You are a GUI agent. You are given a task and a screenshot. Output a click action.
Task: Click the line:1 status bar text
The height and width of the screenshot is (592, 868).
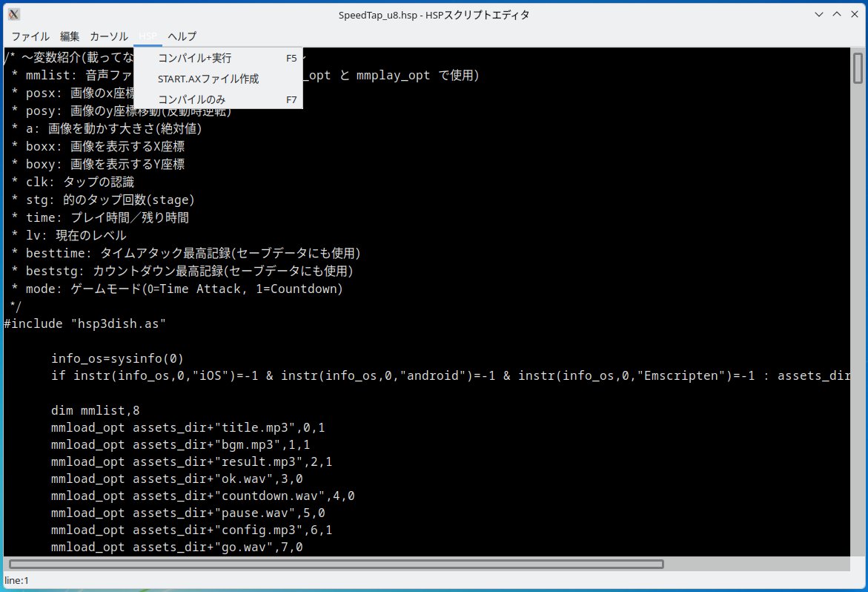click(16, 580)
